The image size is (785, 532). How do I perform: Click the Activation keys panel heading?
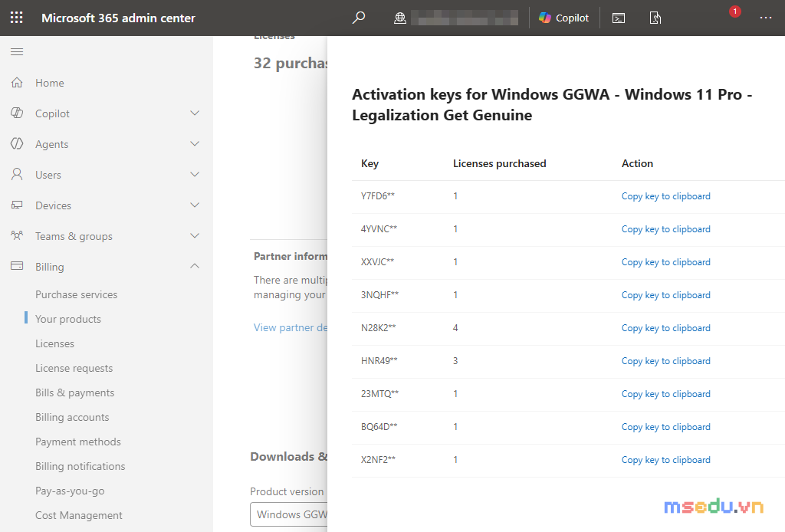(x=552, y=104)
